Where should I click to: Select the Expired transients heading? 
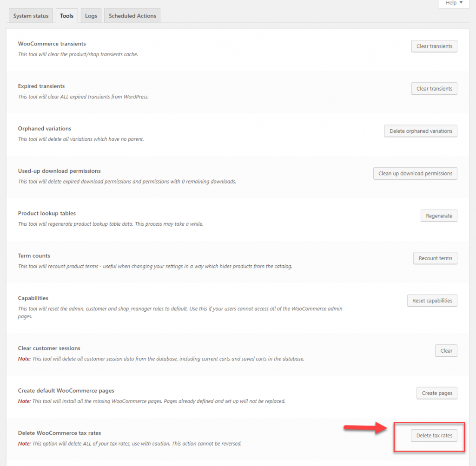pyautogui.click(x=41, y=86)
